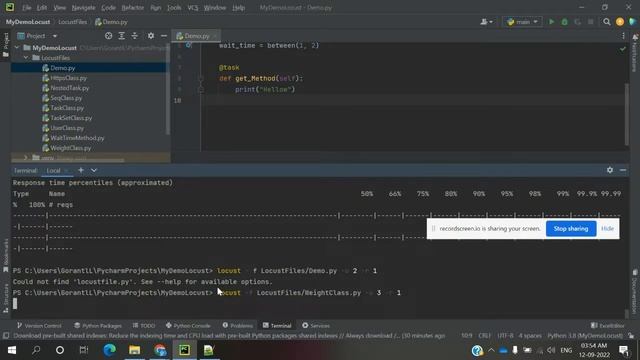The height and width of the screenshot is (360, 640).
Task: Open Version Control tool window
Action: [x=39, y=326]
